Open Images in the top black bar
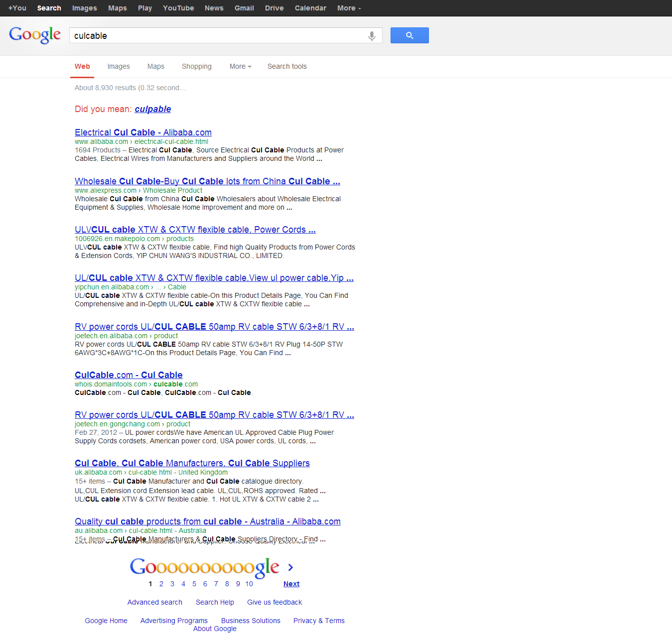The image size is (672, 643). [x=85, y=8]
